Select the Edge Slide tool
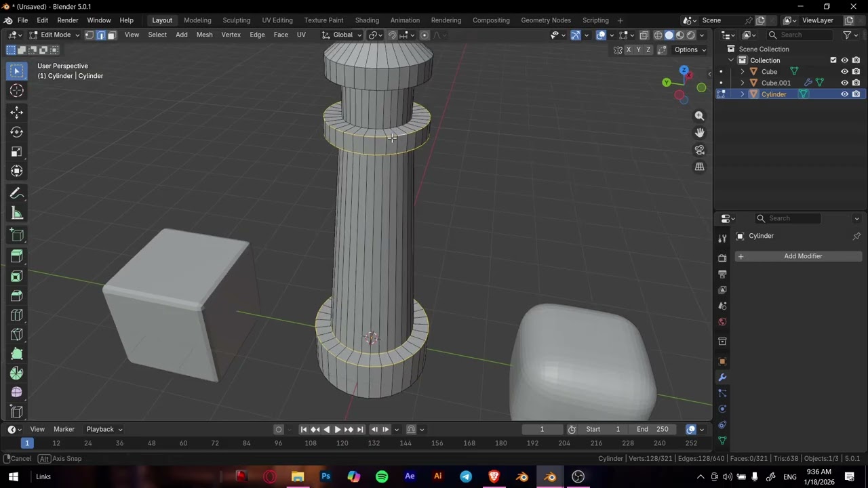The width and height of the screenshot is (868, 488). [x=17, y=412]
